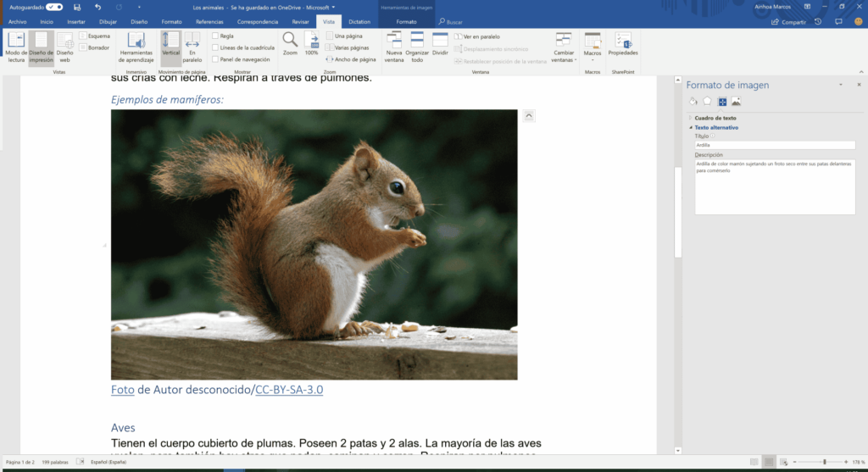Open a Nueva ventana

(x=394, y=47)
